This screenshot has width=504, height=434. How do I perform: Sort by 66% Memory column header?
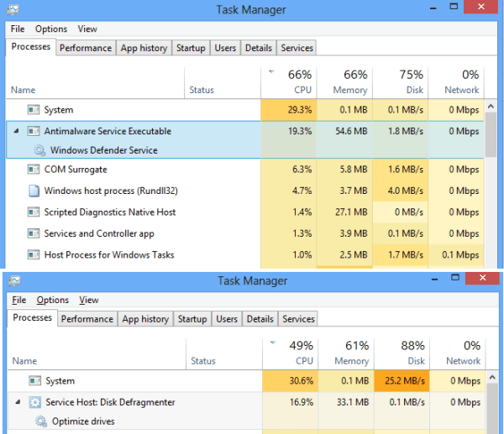pos(344,83)
